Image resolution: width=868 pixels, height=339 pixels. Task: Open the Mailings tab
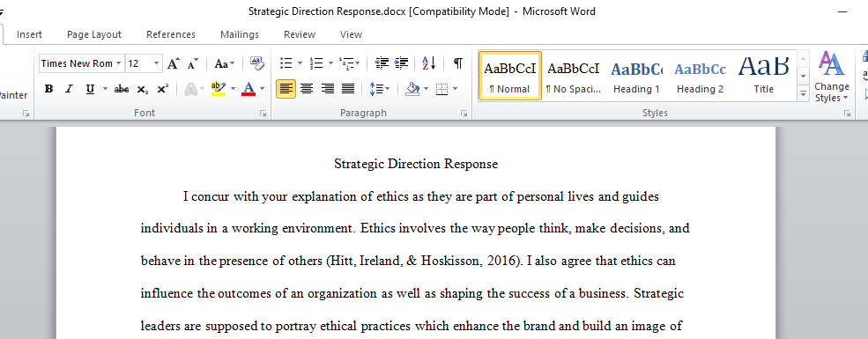(240, 34)
